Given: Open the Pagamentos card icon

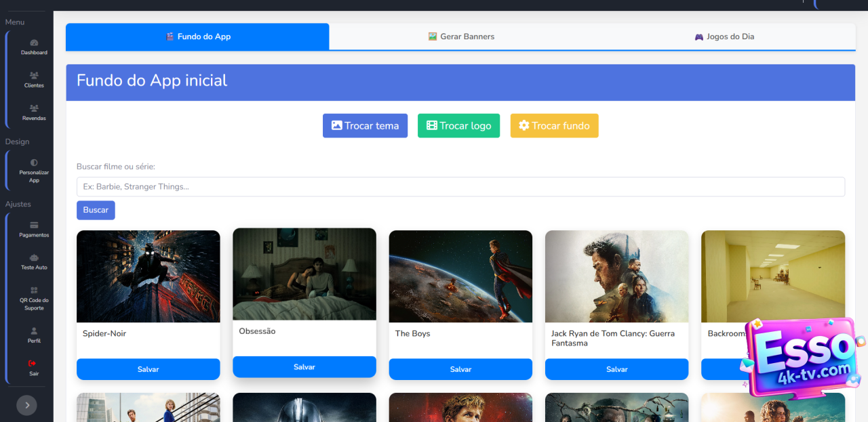Looking at the screenshot, I should (x=34, y=225).
